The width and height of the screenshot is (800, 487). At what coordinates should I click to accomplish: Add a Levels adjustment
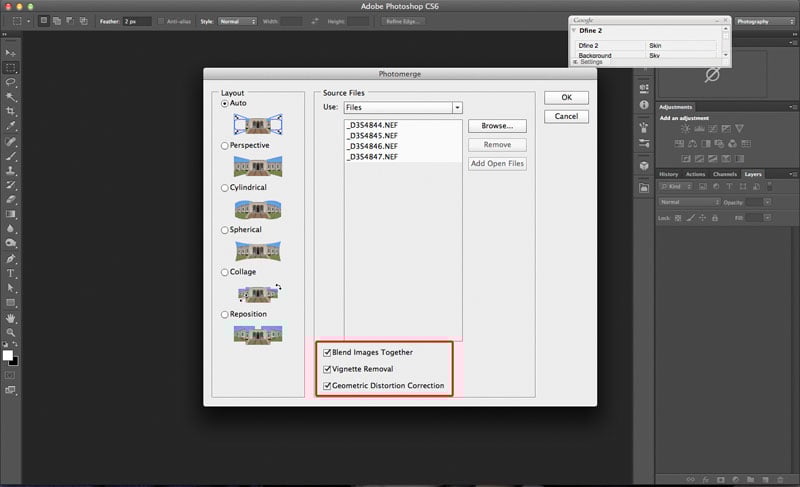pos(699,129)
